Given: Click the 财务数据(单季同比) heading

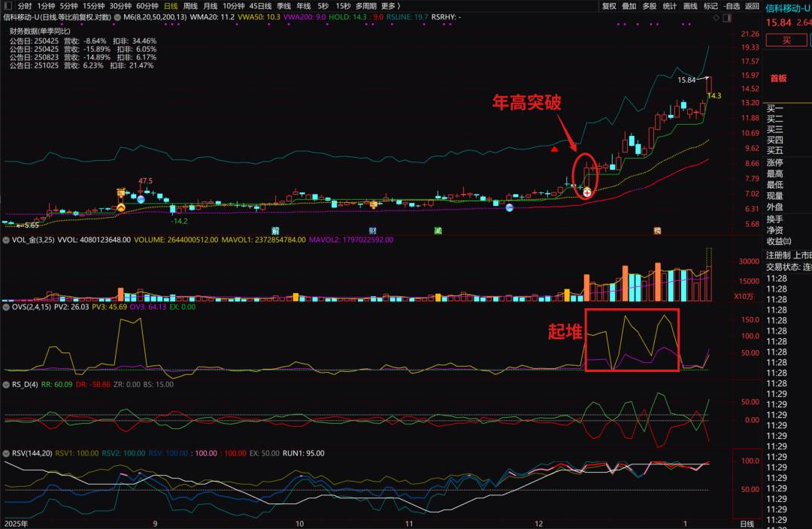Looking at the screenshot, I should coord(40,32).
